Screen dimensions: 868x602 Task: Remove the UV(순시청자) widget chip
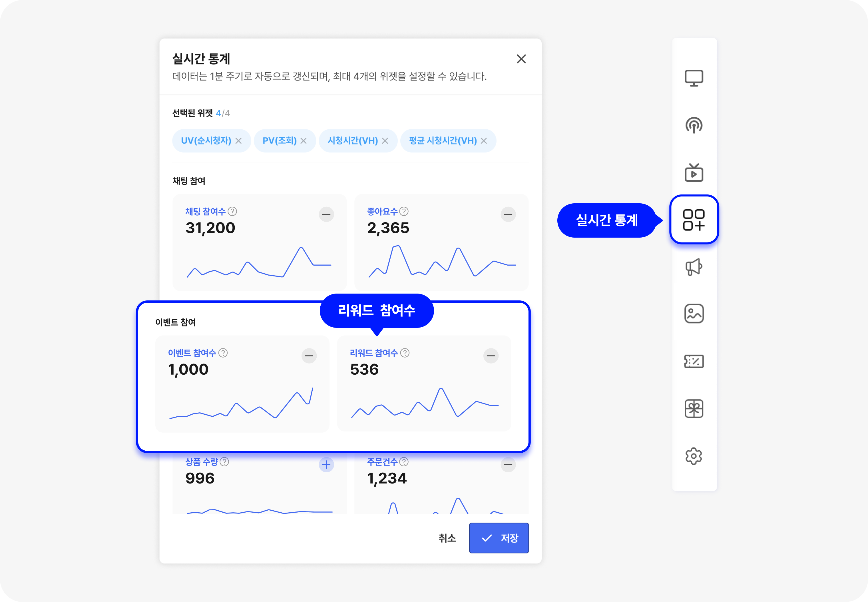[238, 141]
